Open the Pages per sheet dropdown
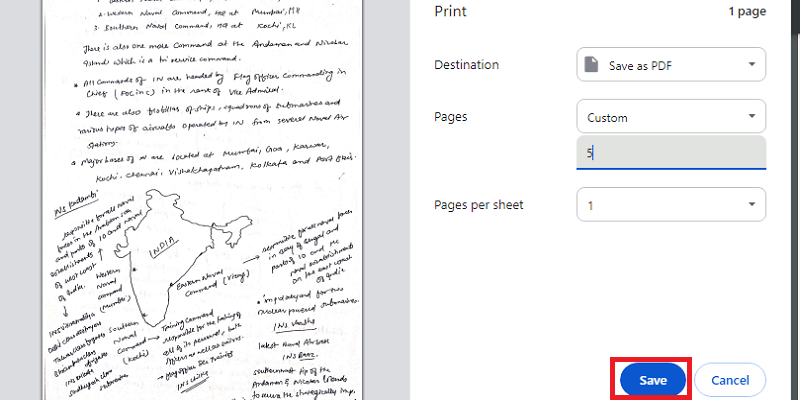This screenshot has width=800, height=400. (x=671, y=205)
